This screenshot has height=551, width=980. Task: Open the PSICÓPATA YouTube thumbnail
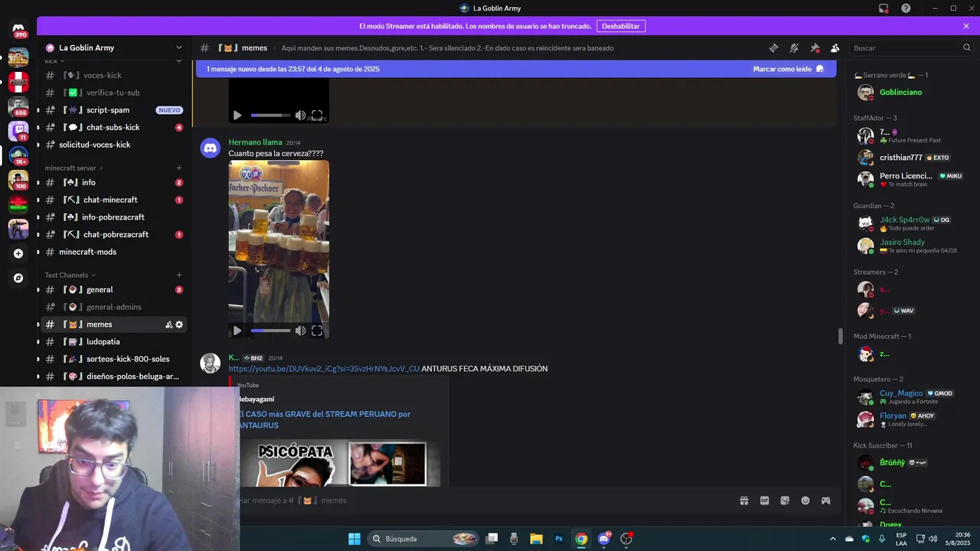coord(339,463)
